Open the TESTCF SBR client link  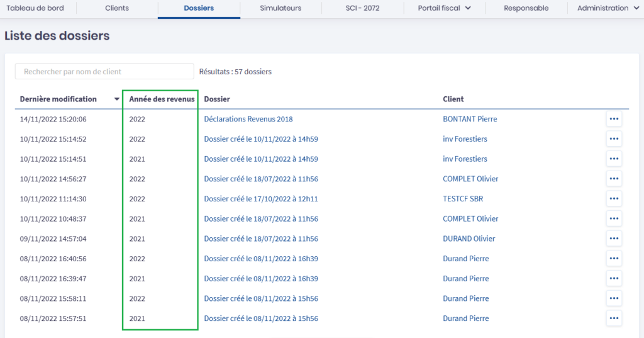pyautogui.click(x=463, y=199)
